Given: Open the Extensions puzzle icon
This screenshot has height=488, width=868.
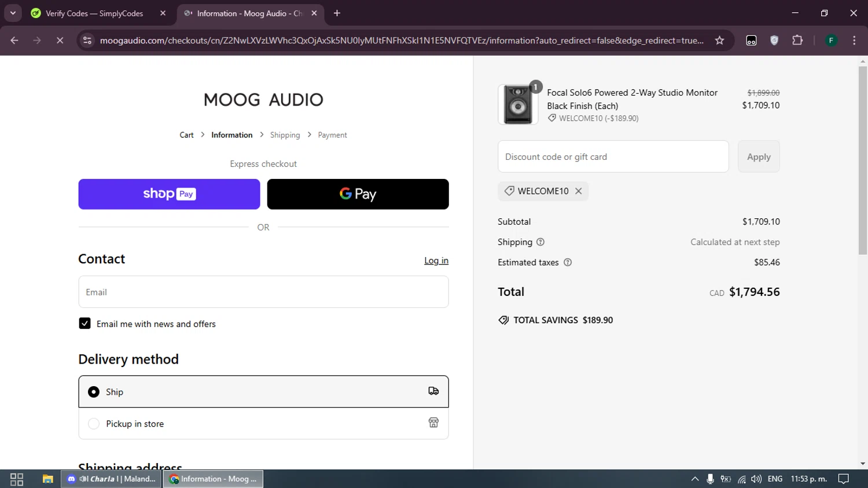Looking at the screenshot, I should pos(797,41).
